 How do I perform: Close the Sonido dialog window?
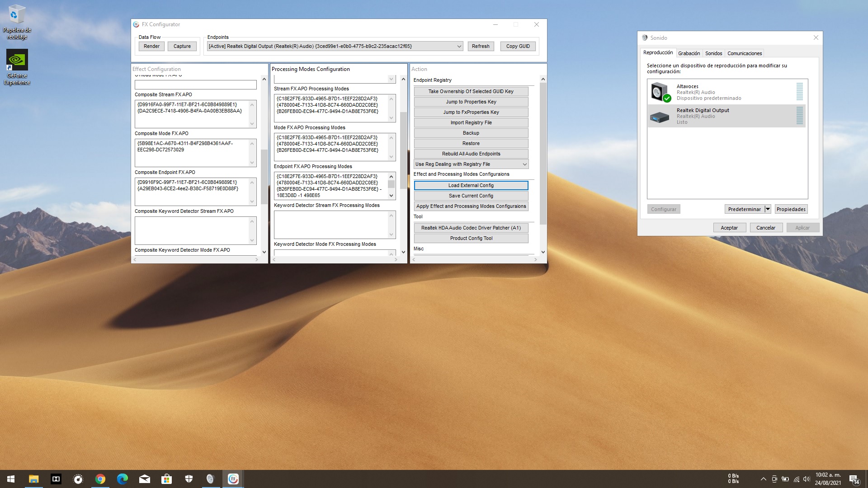816,38
